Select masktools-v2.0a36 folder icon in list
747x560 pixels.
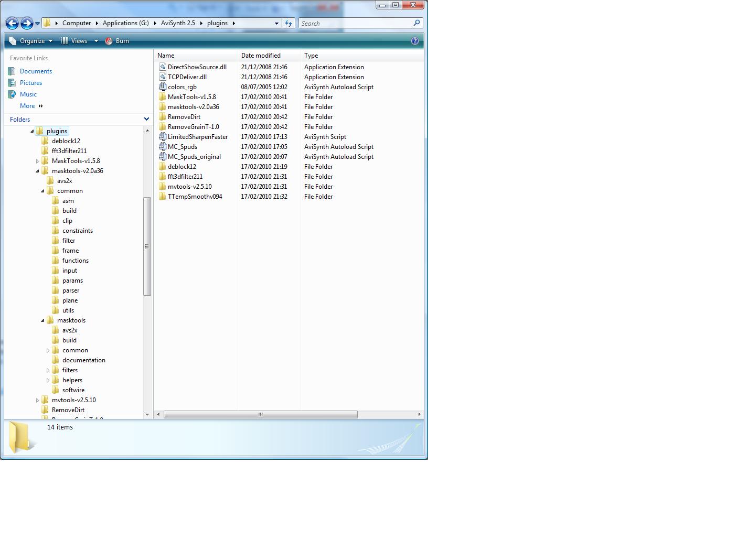coord(163,107)
